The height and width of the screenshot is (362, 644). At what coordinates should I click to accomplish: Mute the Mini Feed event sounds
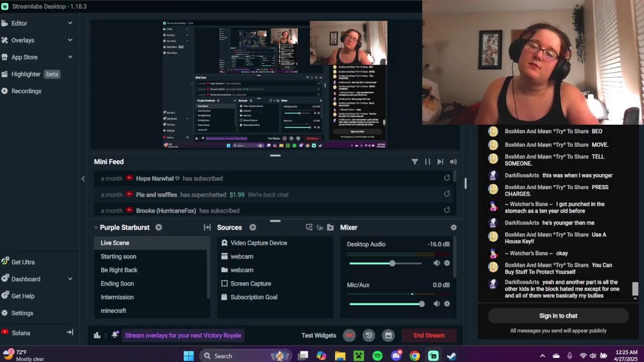tap(453, 161)
